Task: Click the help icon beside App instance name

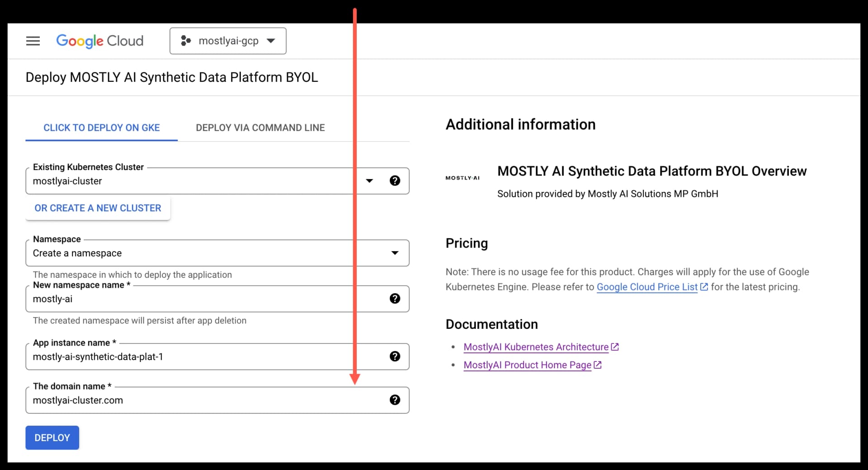Action: [x=395, y=356]
